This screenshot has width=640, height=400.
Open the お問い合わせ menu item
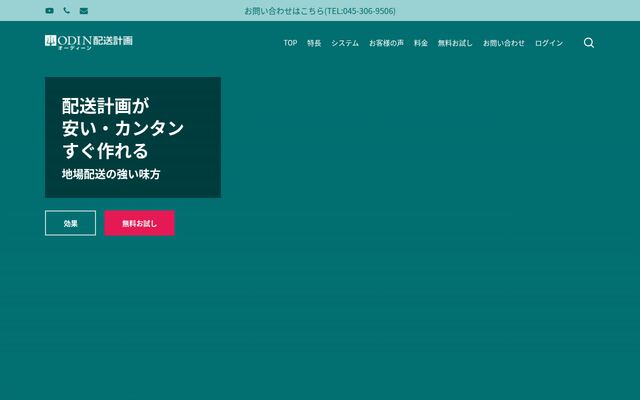[x=504, y=43]
